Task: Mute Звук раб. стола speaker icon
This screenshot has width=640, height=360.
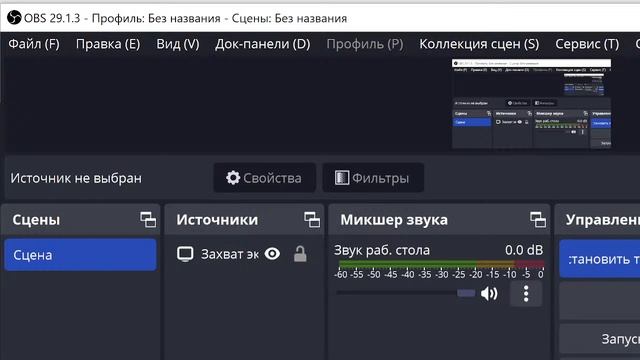Action: tap(489, 293)
